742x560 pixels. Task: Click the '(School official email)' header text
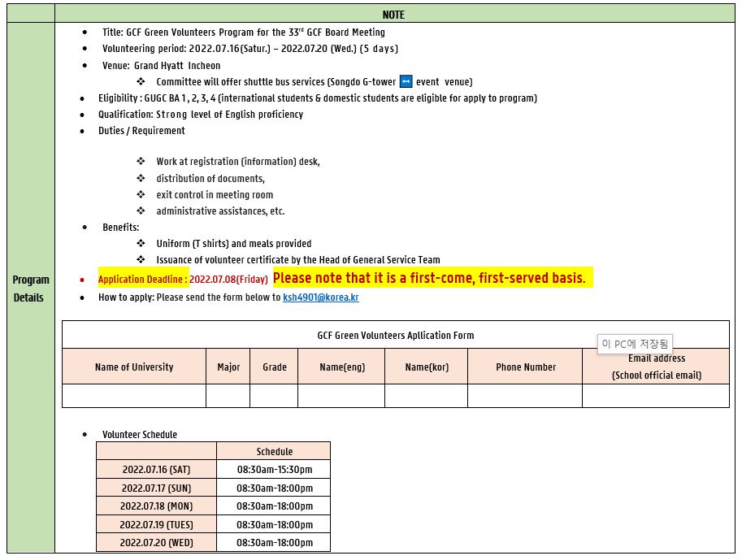pyautogui.click(x=657, y=376)
